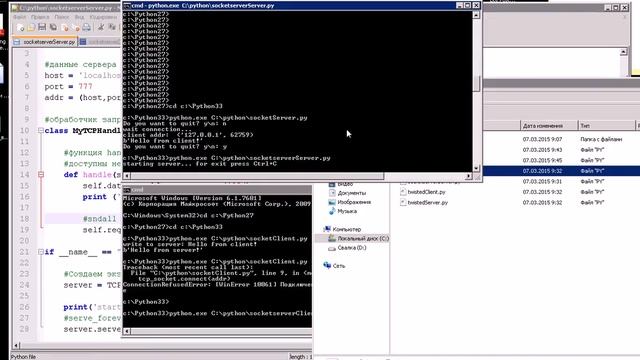
Task: Click the vertical scrollbar thumb in top cmd window
Action: click(476, 84)
